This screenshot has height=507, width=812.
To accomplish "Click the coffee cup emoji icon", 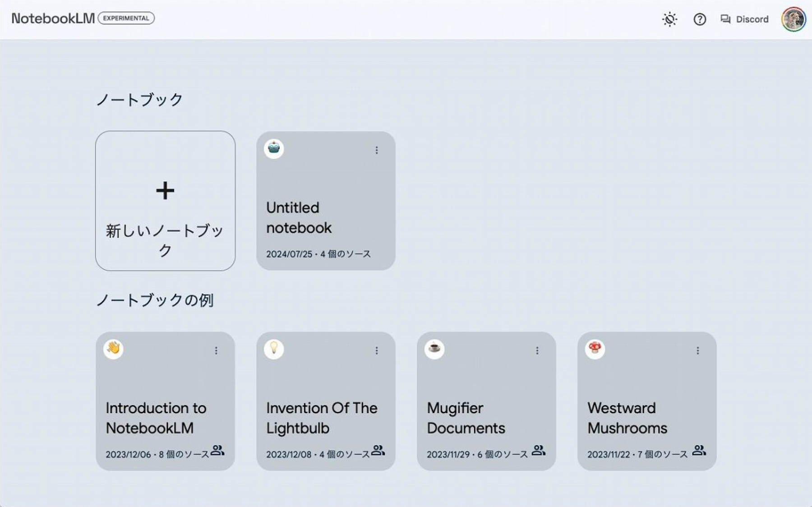I will pos(434,349).
